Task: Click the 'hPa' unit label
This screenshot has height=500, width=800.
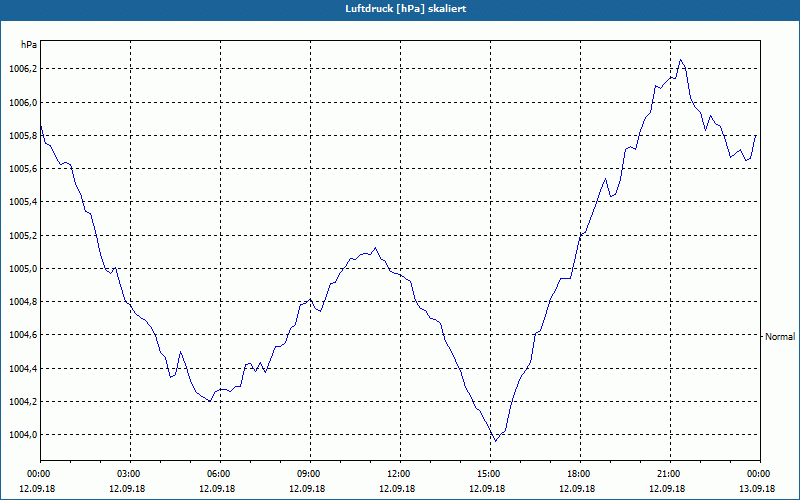Action: [x=29, y=45]
